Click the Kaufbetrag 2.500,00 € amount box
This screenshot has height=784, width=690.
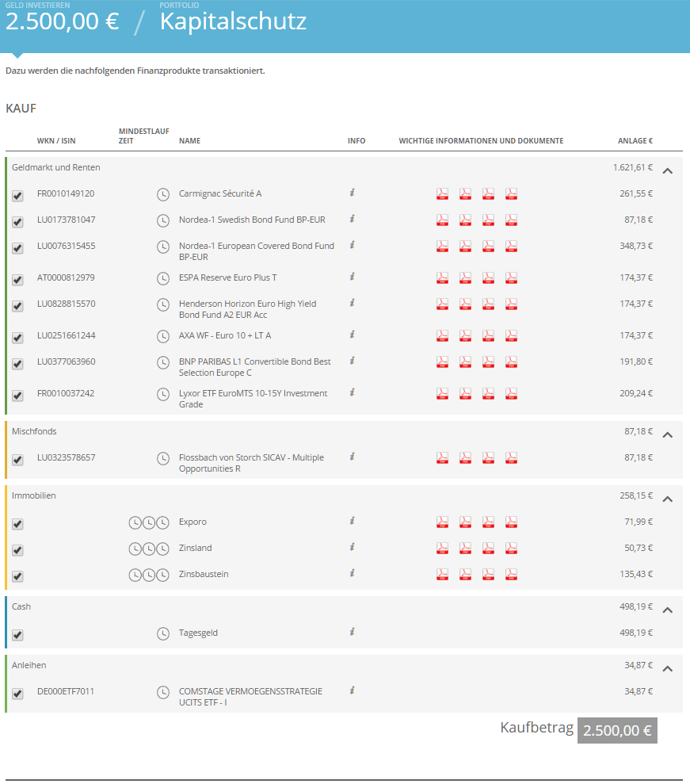pyautogui.click(x=617, y=731)
